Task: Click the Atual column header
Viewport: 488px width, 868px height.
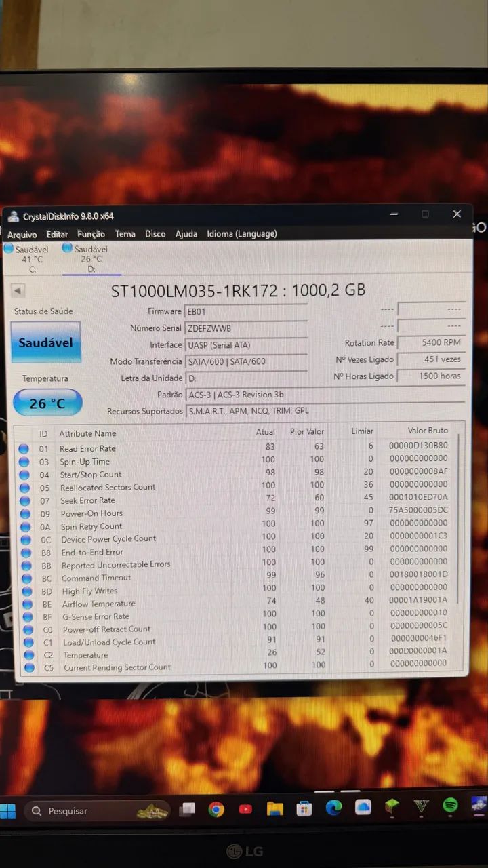Action: pyautogui.click(x=266, y=432)
